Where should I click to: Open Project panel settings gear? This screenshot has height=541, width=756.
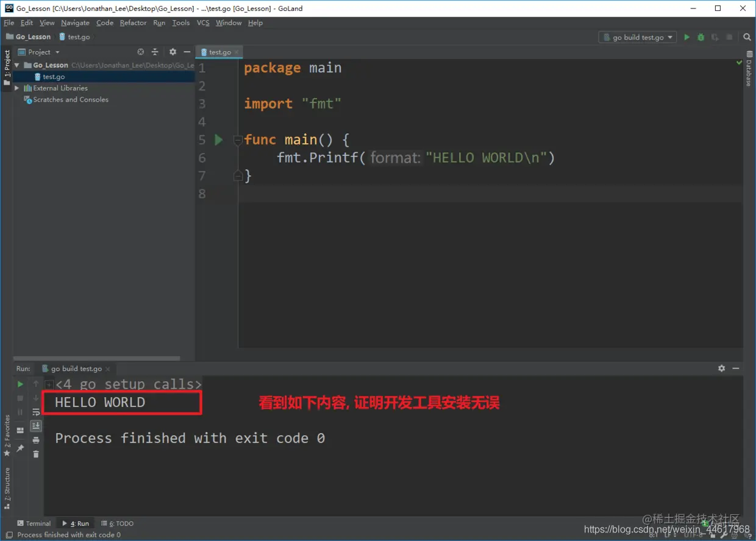click(173, 52)
